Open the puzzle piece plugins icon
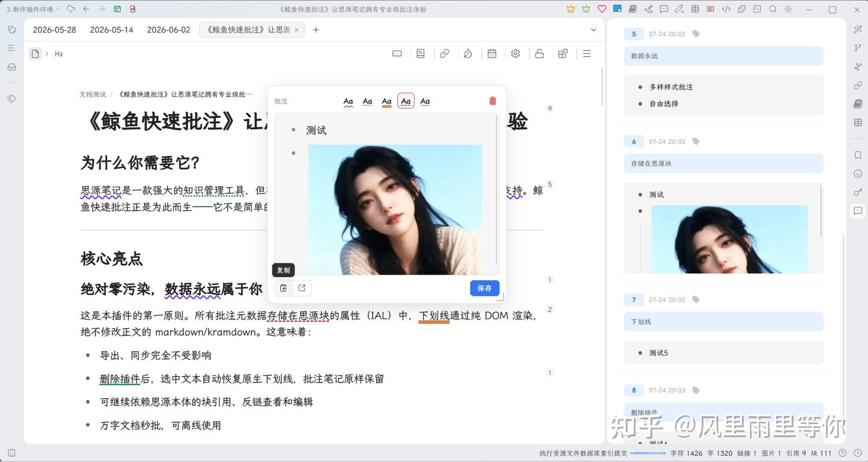Screen dimensions: 868x462 [x=741, y=9]
